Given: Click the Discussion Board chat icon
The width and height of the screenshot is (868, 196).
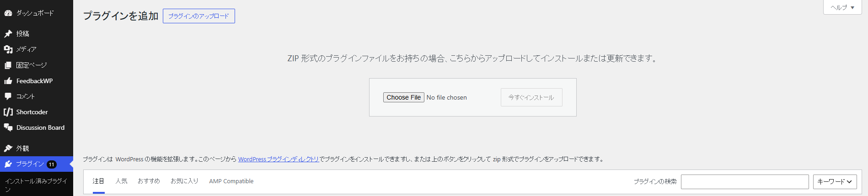Looking at the screenshot, I should 8,127.
